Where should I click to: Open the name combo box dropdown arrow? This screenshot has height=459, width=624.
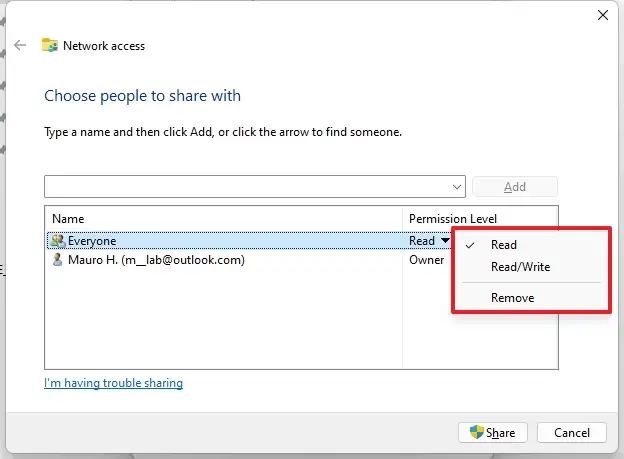point(457,187)
